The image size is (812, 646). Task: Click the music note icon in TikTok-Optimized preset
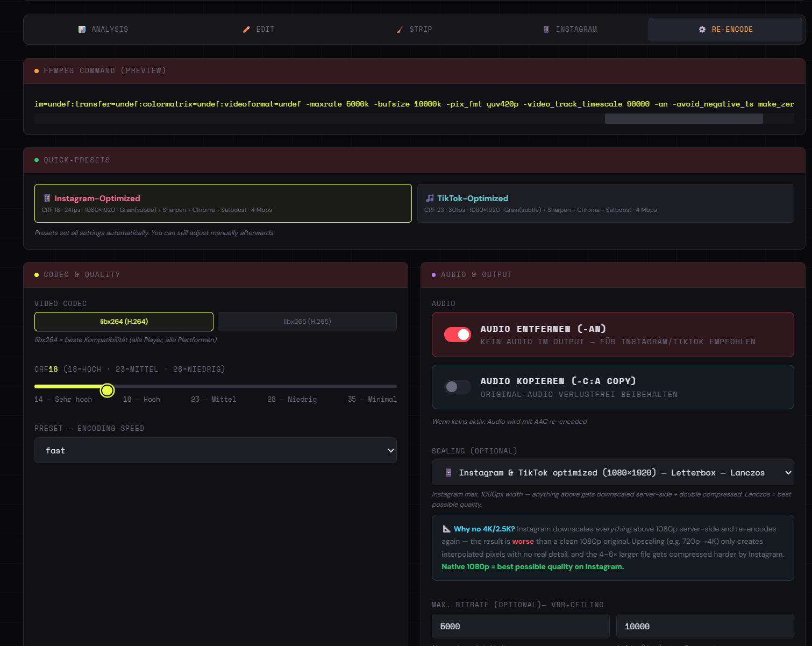(x=430, y=198)
